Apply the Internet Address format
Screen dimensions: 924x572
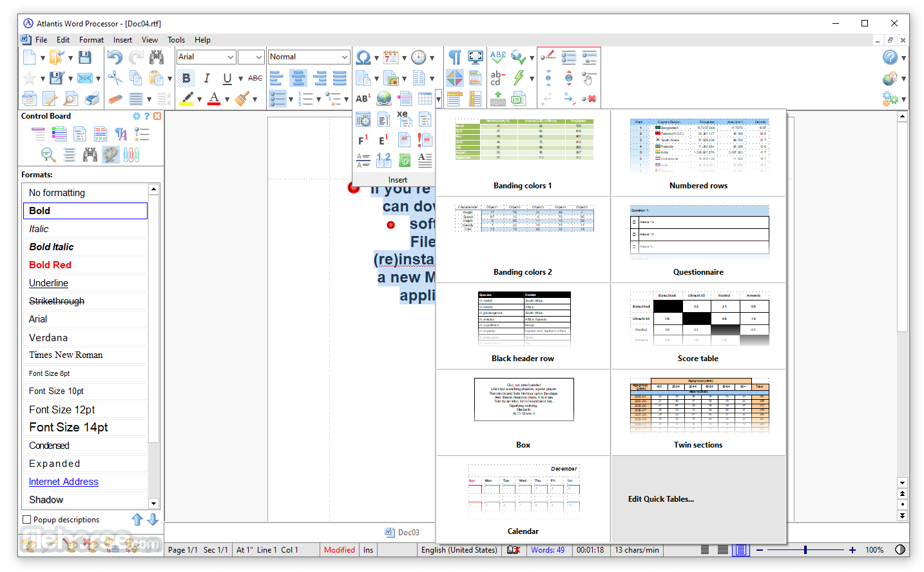click(85, 482)
